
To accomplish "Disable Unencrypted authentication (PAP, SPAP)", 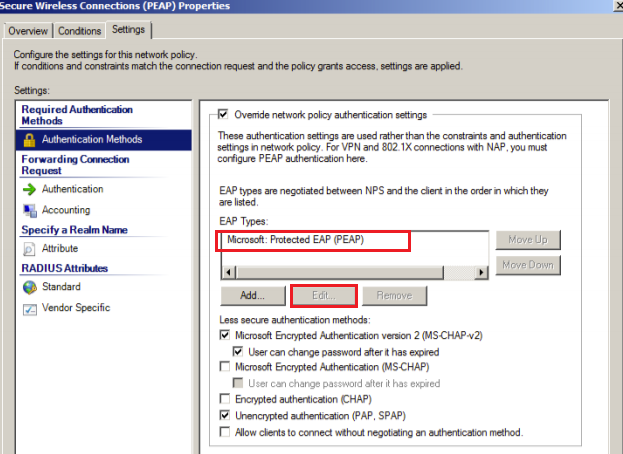I will coord(223,415).
